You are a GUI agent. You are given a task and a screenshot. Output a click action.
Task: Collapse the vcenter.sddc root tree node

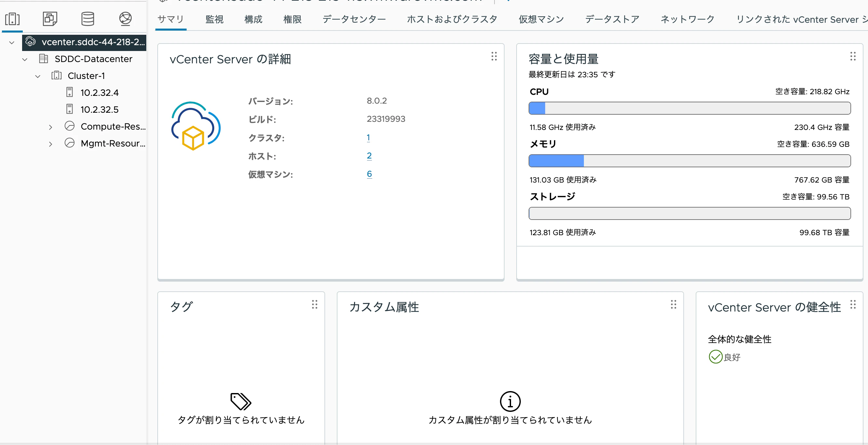[12, 43]
